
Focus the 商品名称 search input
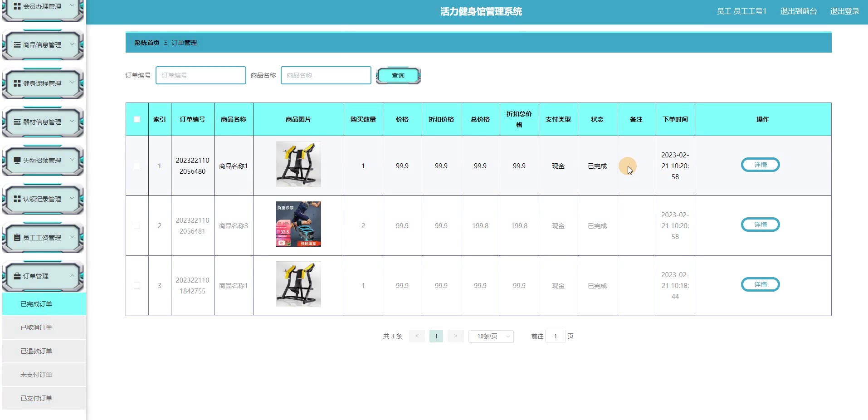click(x=326, y=75)
